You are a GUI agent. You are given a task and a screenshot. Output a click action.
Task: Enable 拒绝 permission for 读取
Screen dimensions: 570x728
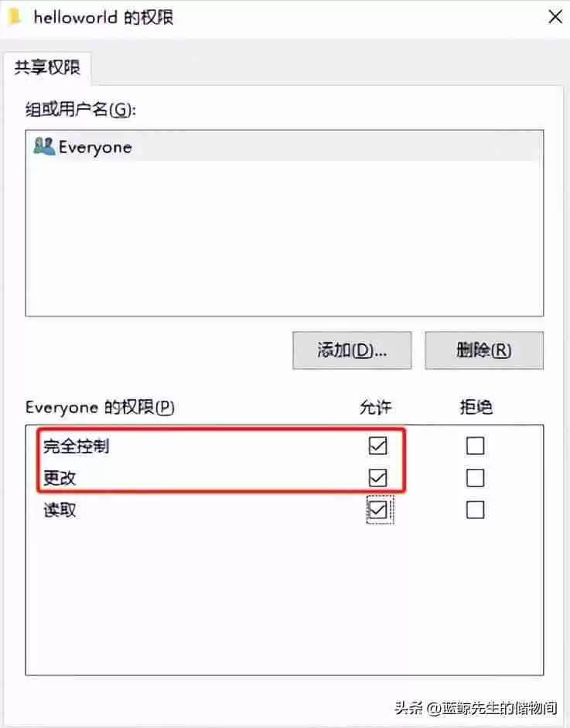474,510
